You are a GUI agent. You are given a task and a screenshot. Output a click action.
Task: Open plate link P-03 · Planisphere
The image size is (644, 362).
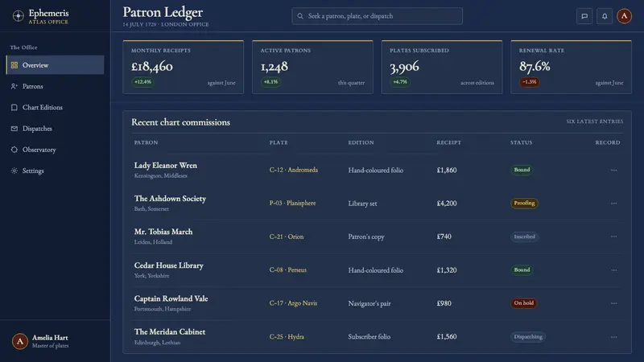pos(292,204)
